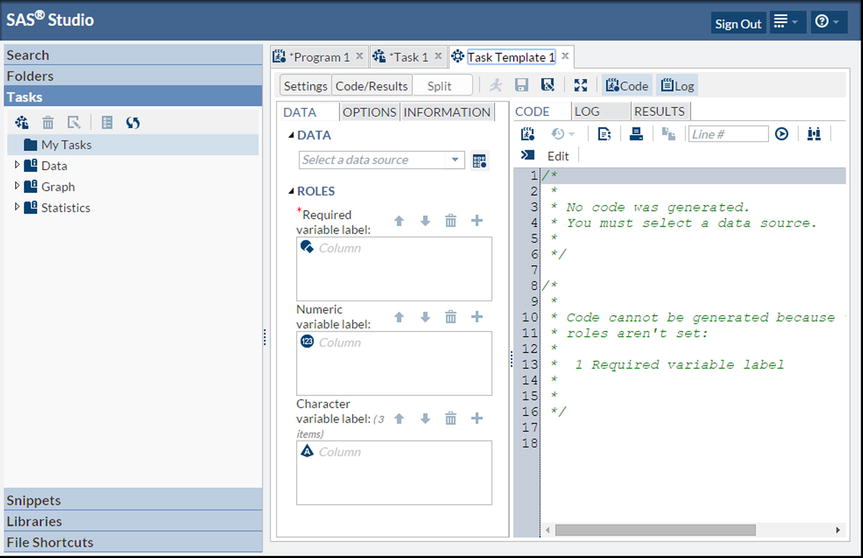Image resolution: width=863 pixels, height=558 pixels.
Task: Switch to the INFORMATION tab
Action: tap(447, 112)
